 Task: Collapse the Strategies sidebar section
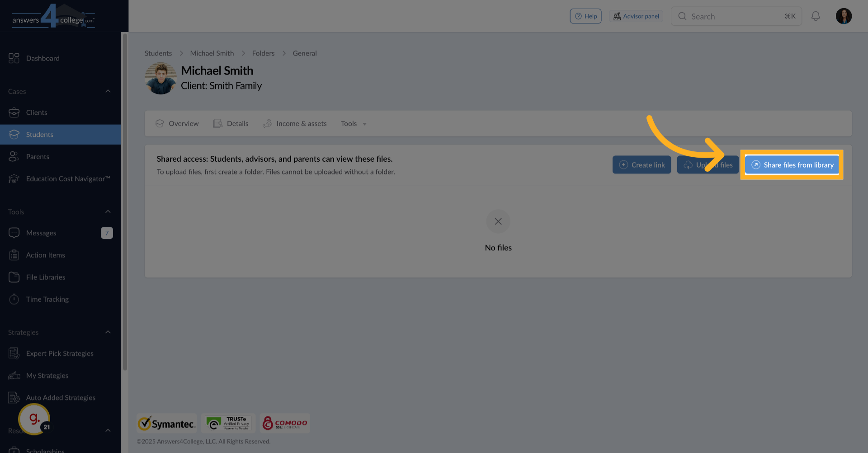[x=108, y=332]
